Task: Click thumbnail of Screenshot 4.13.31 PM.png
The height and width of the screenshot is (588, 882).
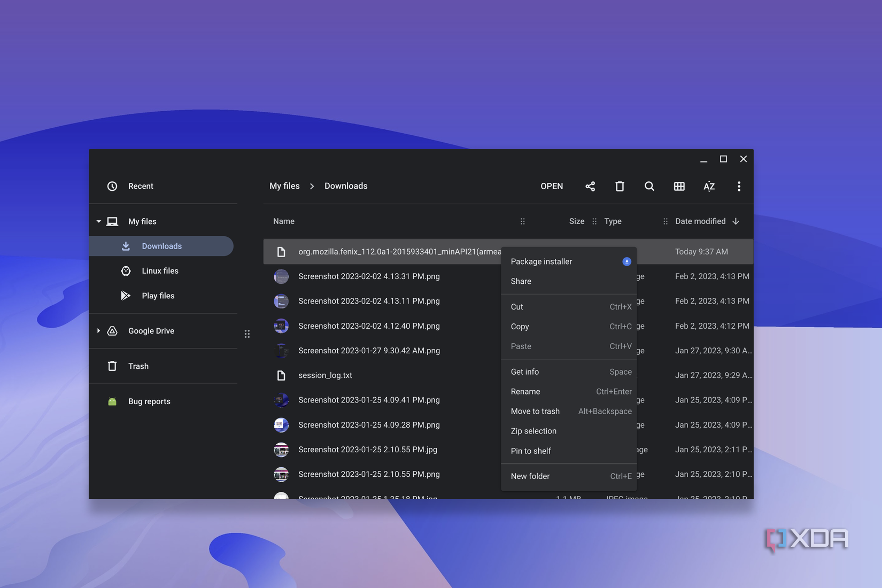Action: [281, 276]
